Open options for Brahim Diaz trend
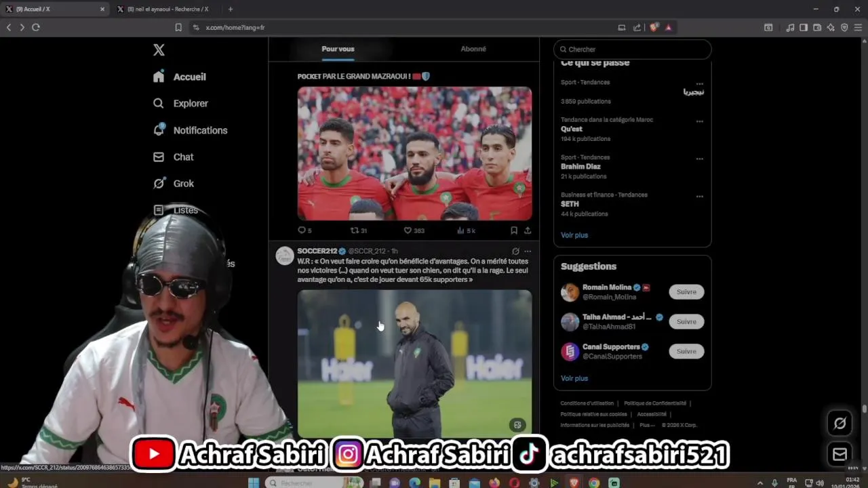 coord(699,159)
